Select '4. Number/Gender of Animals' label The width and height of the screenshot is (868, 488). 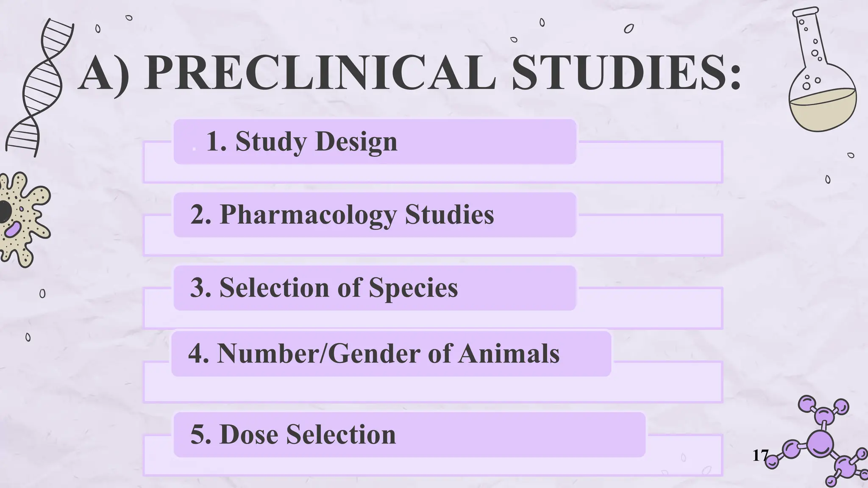click(373, 353)
